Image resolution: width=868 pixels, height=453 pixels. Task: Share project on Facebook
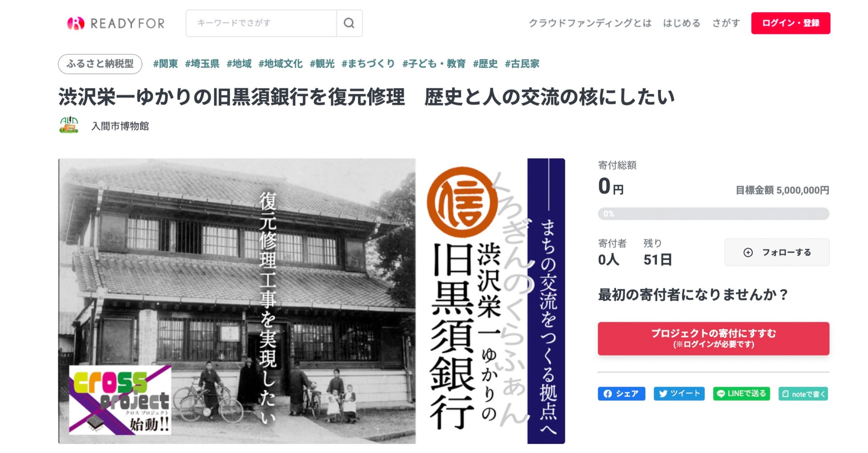(x=621, y=394)
